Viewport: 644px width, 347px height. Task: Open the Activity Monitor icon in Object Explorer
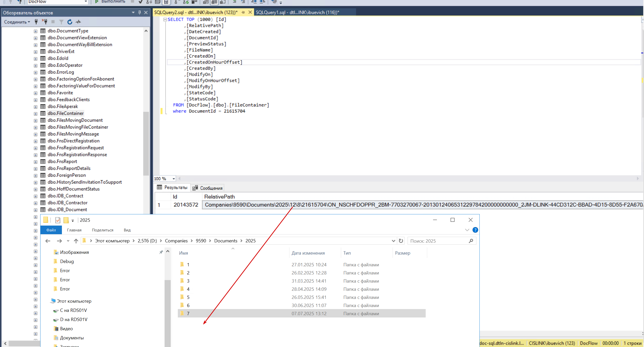(x=78, y=22)
